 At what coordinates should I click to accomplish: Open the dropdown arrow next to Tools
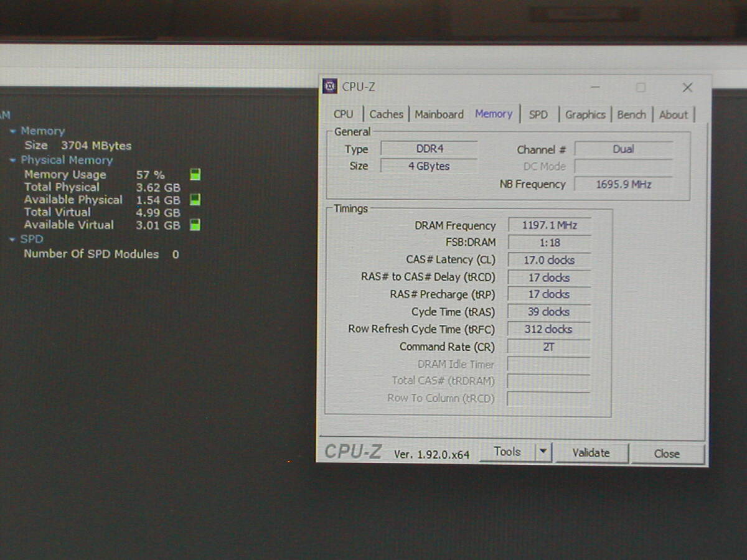(543, 452)
